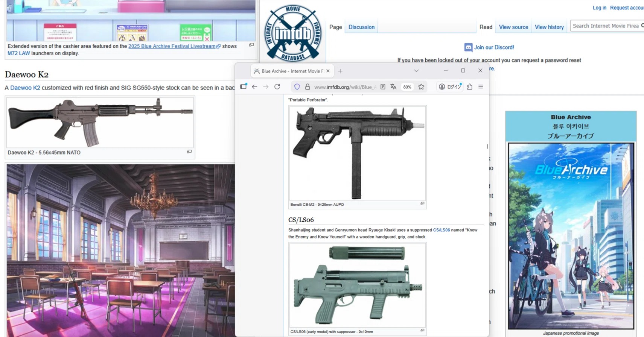Click the padlock site security icon
Image resolution: width=644 pixels, height=337 pixels.
click(x=308, y=87)
